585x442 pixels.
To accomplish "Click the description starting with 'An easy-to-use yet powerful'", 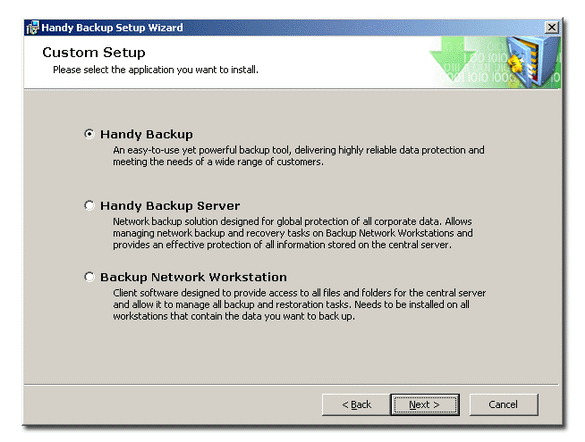I will 298,156.
